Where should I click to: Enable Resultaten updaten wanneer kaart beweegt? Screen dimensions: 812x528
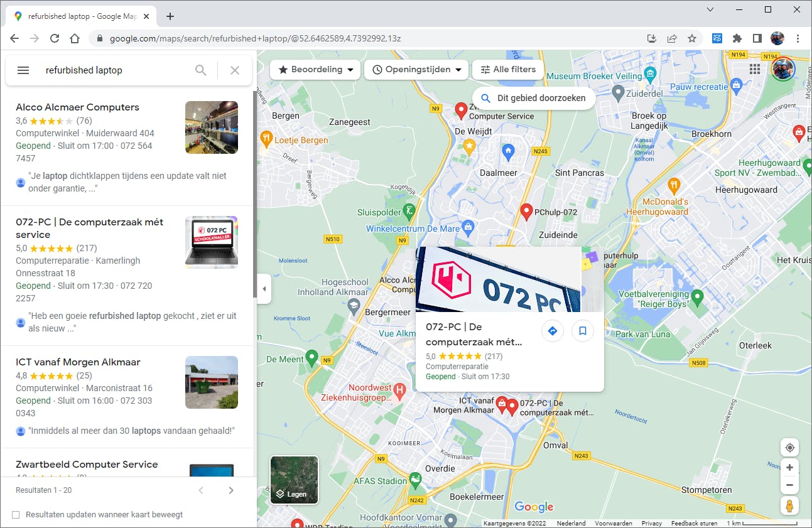[16, 515]
